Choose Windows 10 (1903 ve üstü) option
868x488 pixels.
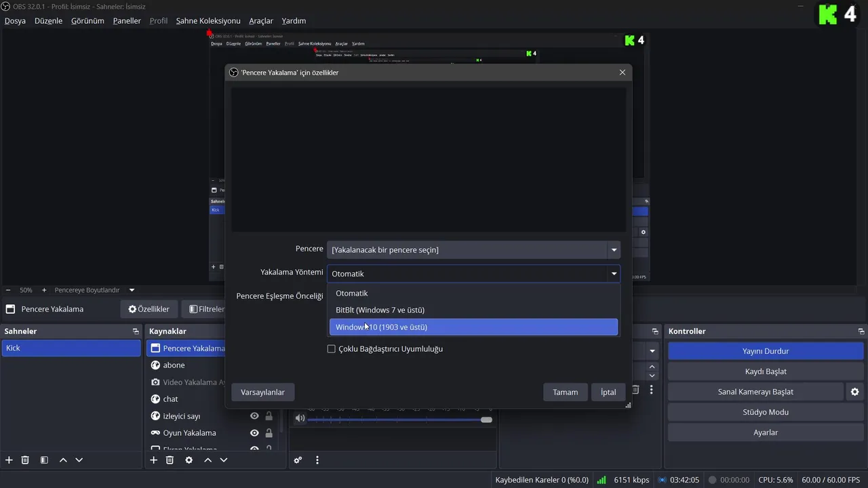coord(473,327)
